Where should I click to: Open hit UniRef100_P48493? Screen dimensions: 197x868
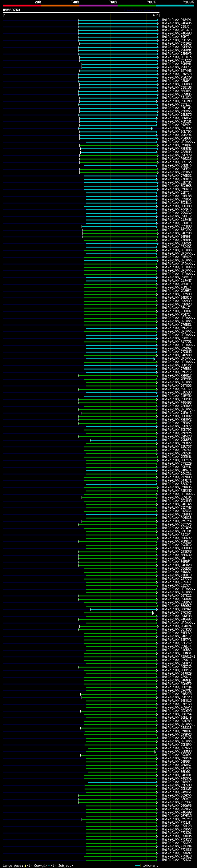tap(176, 33)
